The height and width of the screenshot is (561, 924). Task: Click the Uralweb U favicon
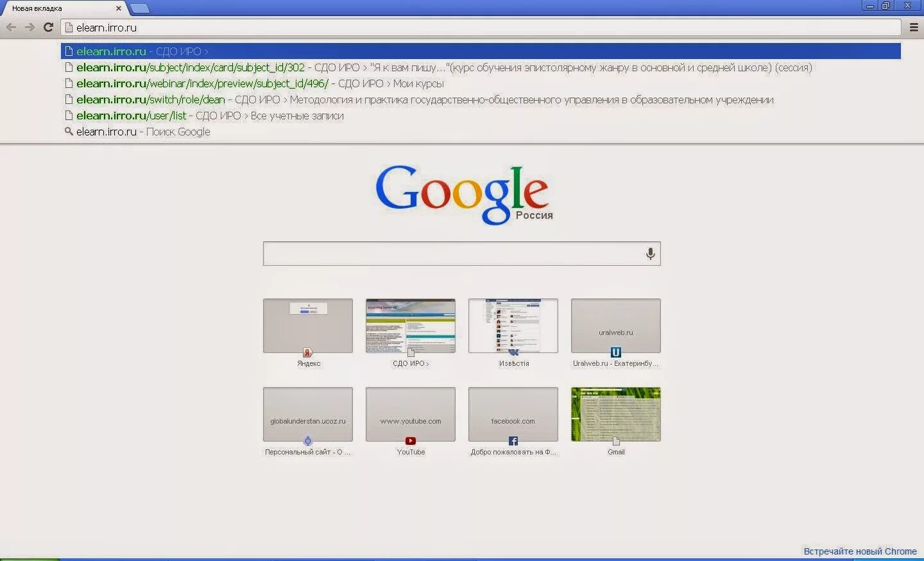pos(616,352)
